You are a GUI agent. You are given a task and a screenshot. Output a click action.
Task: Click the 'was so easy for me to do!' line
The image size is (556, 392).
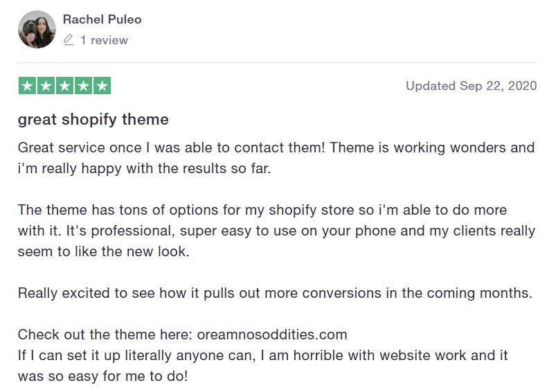click(x=103, y=376)
